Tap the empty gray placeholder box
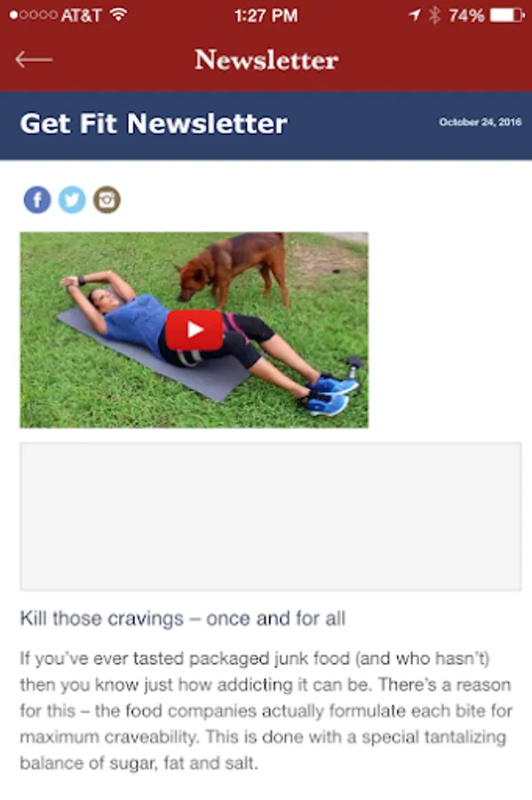 point(271,516)
